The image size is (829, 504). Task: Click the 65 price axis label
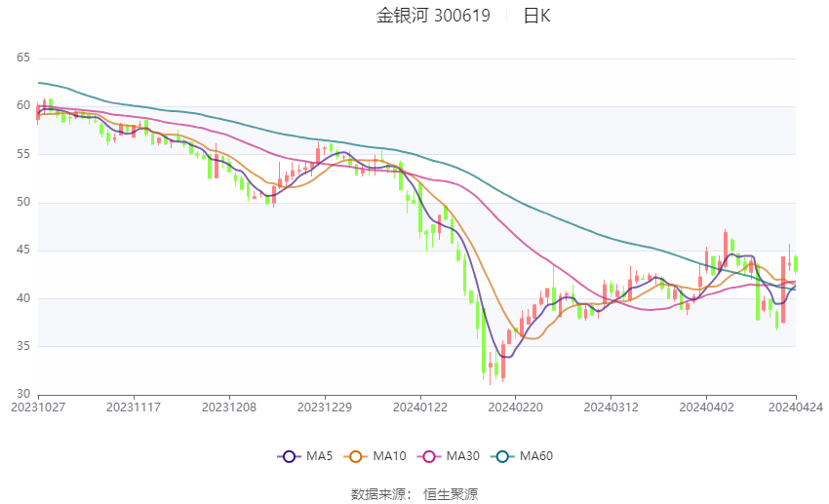23,58
